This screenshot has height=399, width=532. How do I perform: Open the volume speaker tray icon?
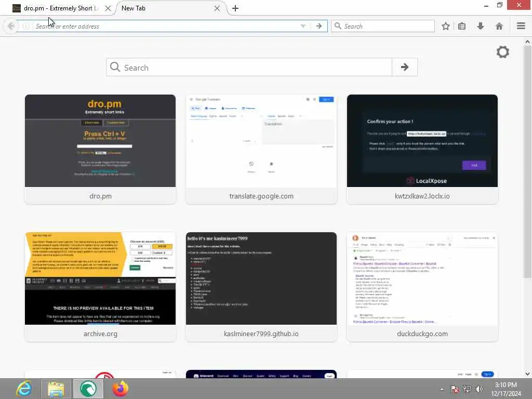point(479,389)
